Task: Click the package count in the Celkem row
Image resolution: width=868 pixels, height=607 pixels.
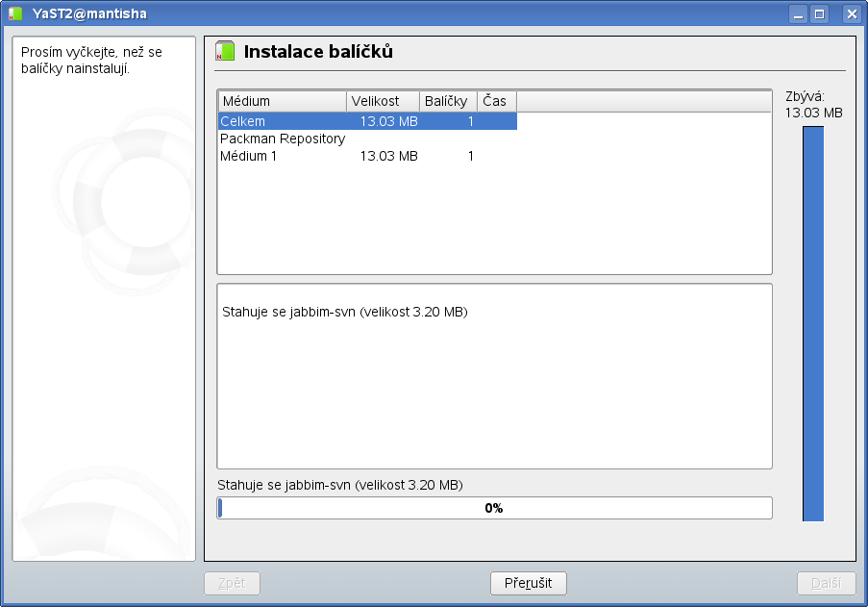Action: [471, 121]
